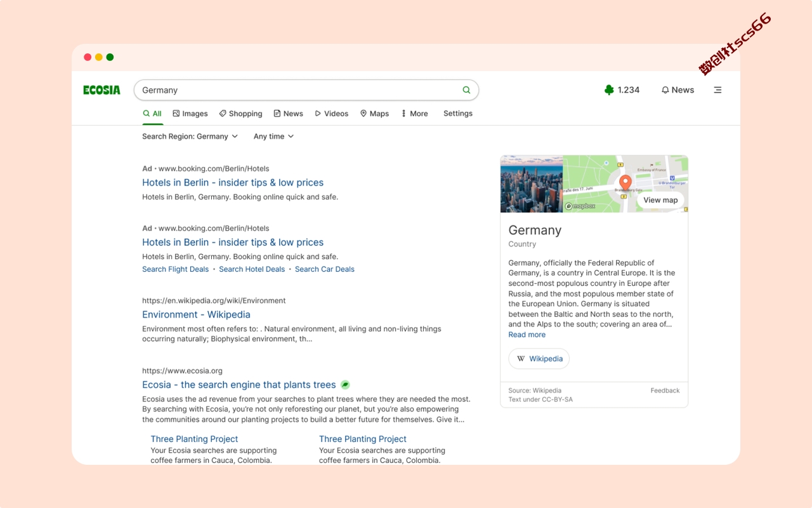Open Environment - Wikipedia result
812x508 pixels.
(196, 315)
